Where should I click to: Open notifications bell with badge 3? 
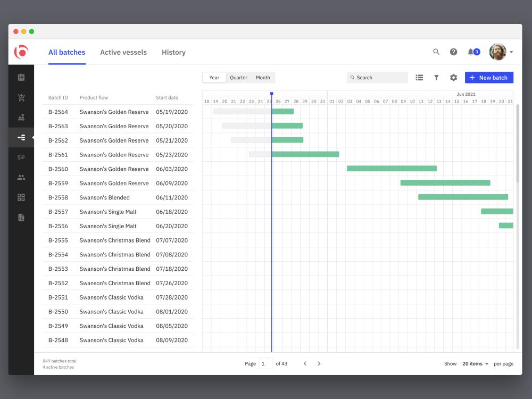tap(473, 52)
